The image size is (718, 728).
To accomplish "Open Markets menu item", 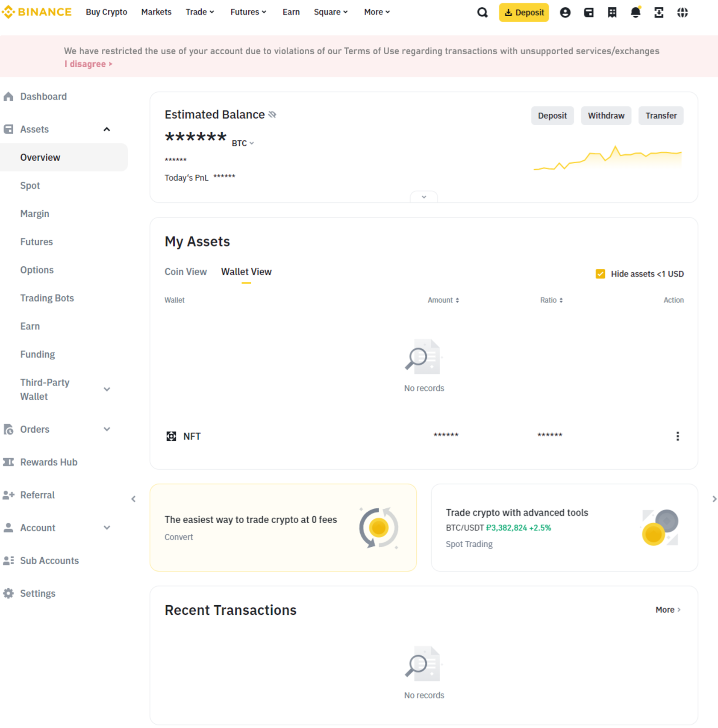I will click(x=156, y=12).
